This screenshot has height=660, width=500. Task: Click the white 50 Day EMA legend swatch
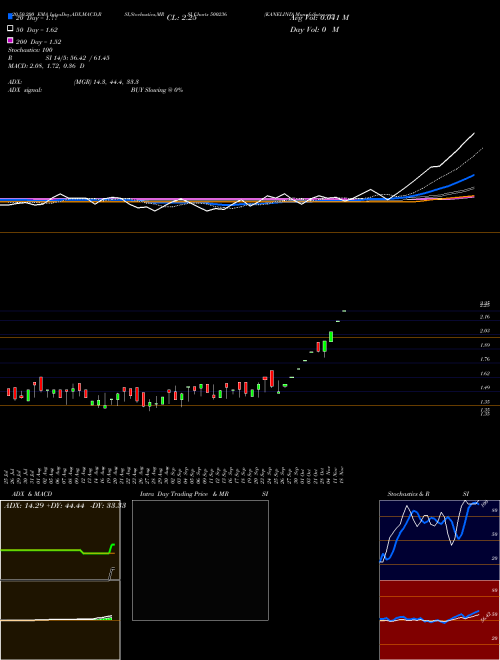click(10, 28)
